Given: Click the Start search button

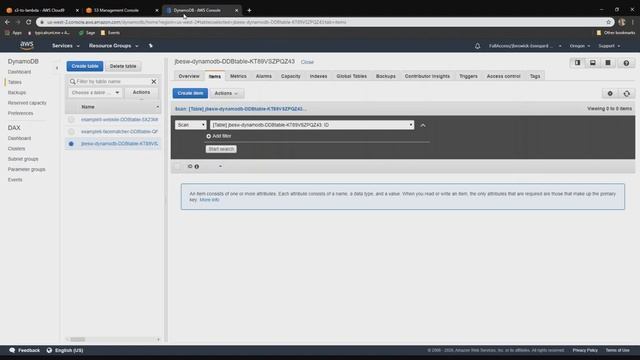Looking at the screenshot, I should 221,149.
